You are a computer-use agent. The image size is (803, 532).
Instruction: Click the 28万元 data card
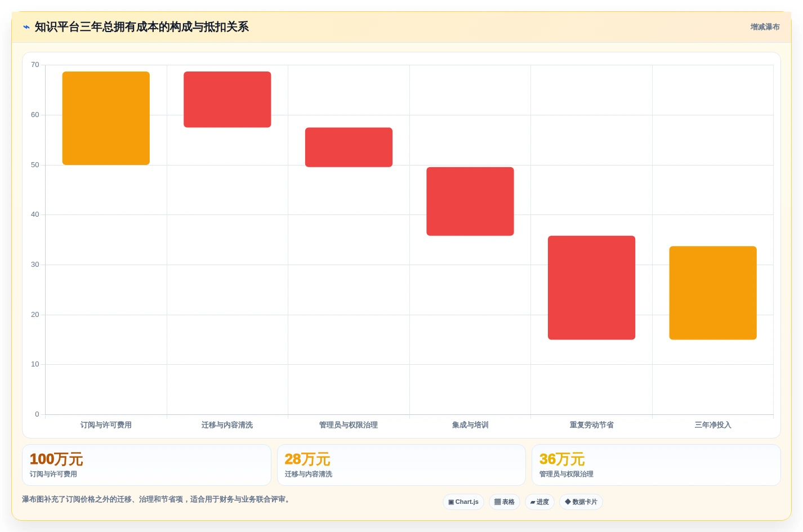pos(401,465)
